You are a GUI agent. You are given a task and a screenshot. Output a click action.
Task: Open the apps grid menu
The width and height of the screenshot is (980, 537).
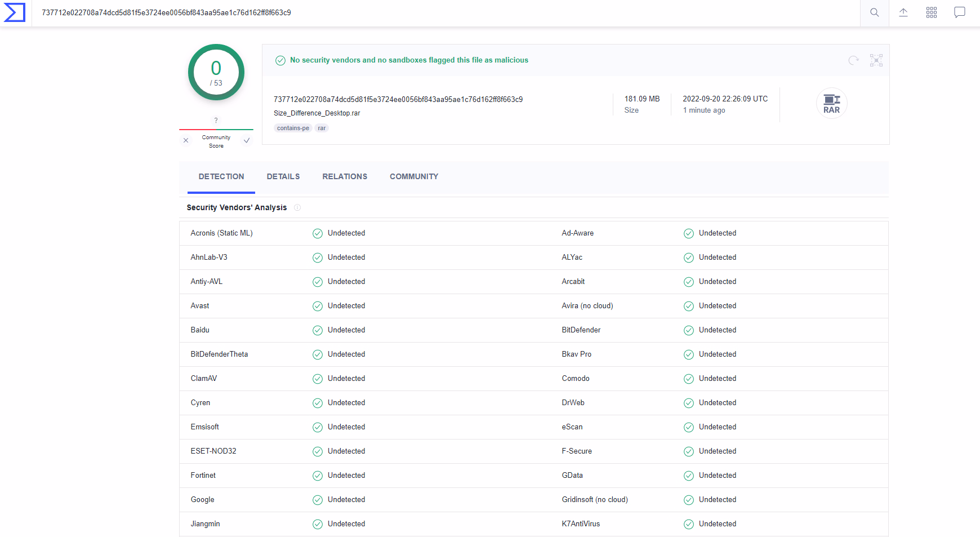pos(932,12)
